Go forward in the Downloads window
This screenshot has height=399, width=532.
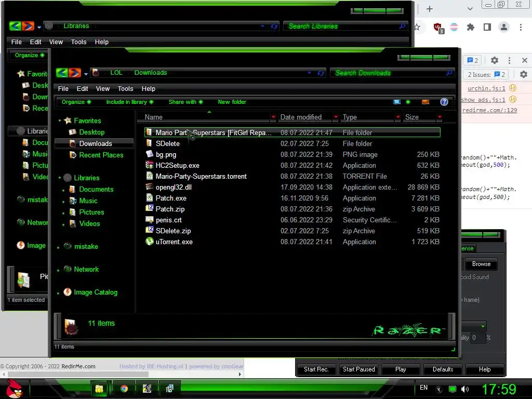[75, 73]
